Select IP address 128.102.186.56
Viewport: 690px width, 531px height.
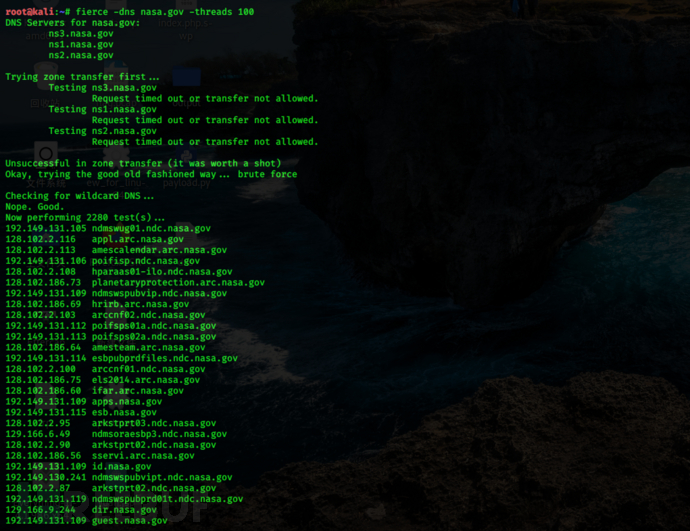point(43,456)
